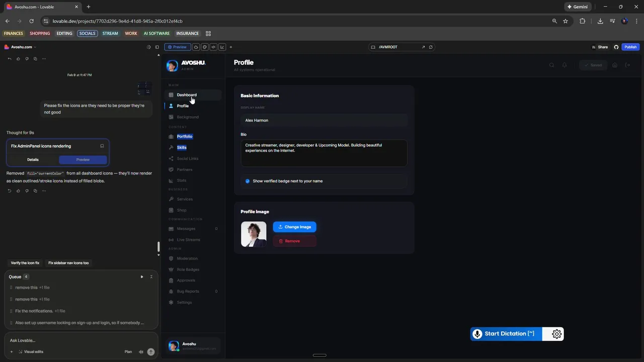Image resolution: width=644 pixels, height=362 pixels.
Task: Click the search icon in Profile header
Action: [552, 65]
